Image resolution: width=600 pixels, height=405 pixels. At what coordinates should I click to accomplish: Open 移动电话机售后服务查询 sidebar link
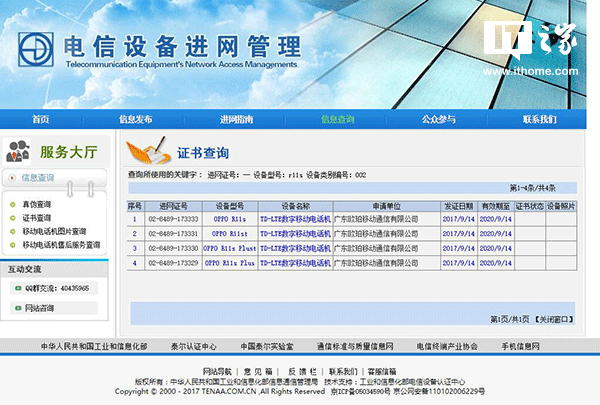point(61,244)
